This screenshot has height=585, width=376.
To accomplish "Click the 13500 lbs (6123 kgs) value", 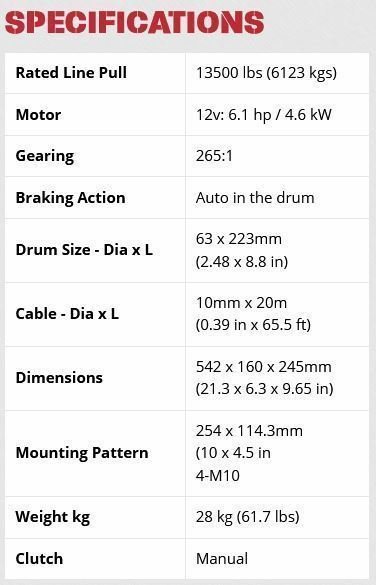I will coord(266,73).
